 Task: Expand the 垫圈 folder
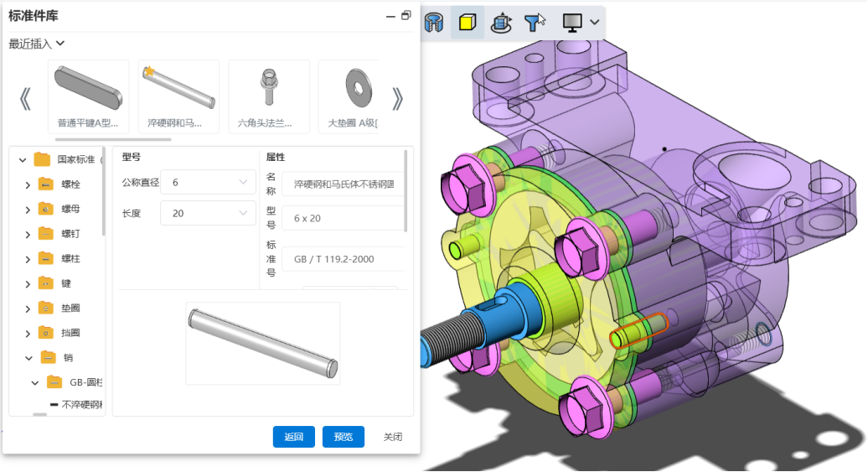coord(28,309)
